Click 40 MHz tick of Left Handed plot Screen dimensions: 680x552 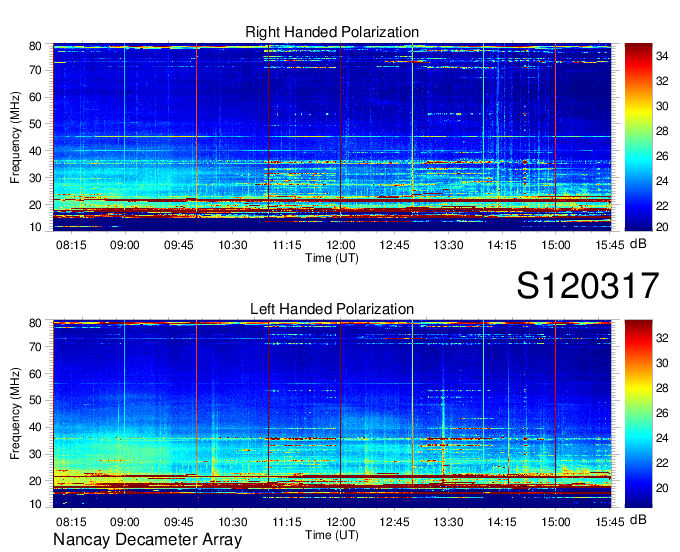pyautogui.click(x=35, y=428)
